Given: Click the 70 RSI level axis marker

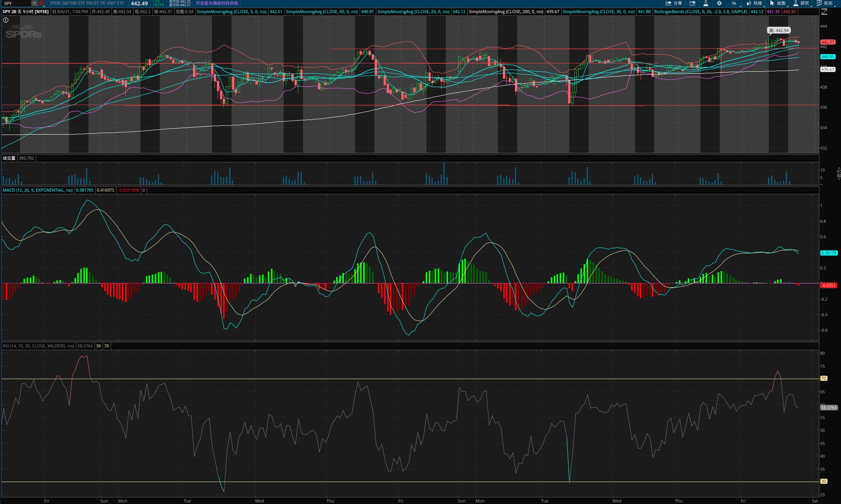Looking at the screenshot, I should pos(824,378).
